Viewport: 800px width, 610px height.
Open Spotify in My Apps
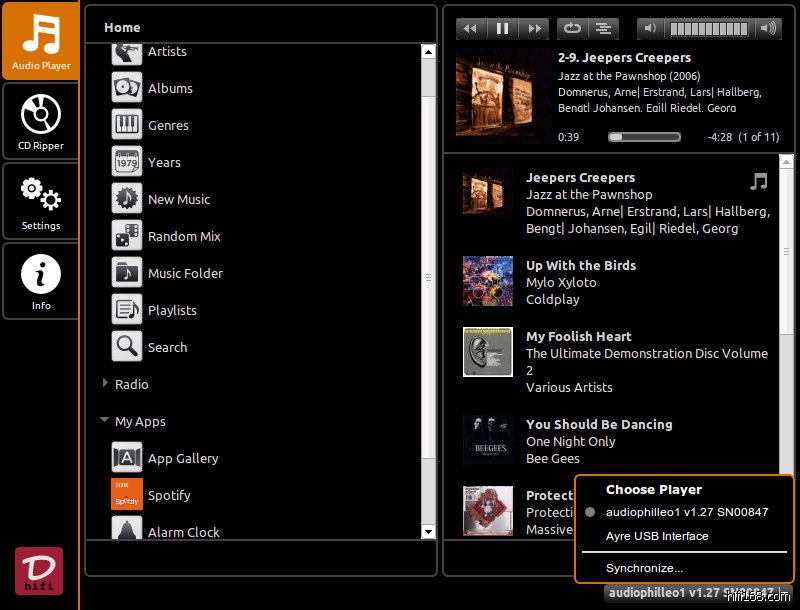[168, 495]
